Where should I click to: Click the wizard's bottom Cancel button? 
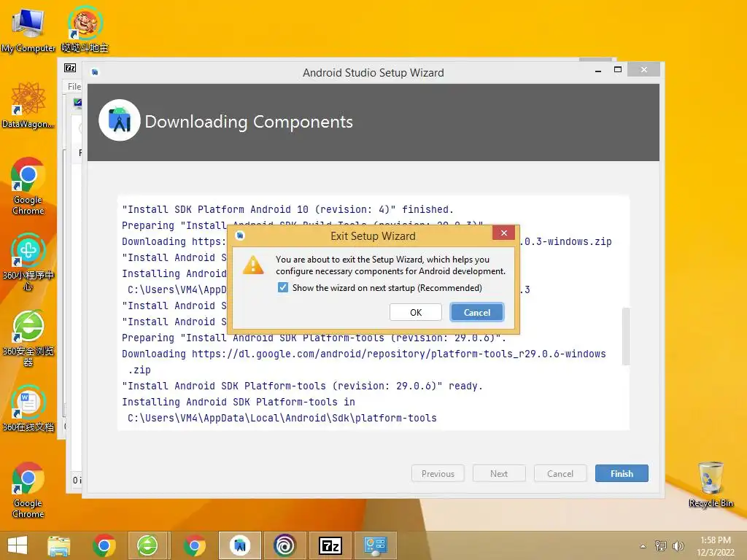click(x=560, y=473)
